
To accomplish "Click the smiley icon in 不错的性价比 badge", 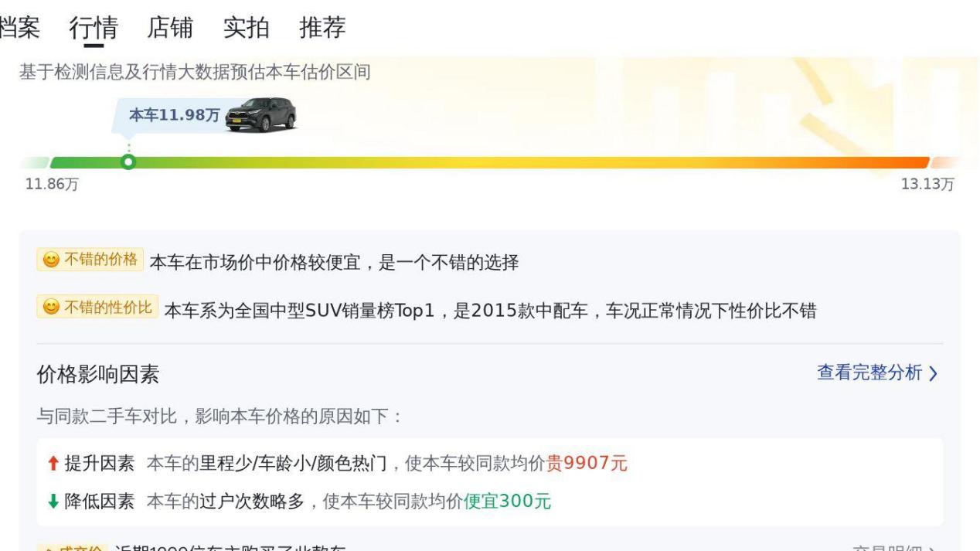I will pyautogui.click(x=50, y=308).
